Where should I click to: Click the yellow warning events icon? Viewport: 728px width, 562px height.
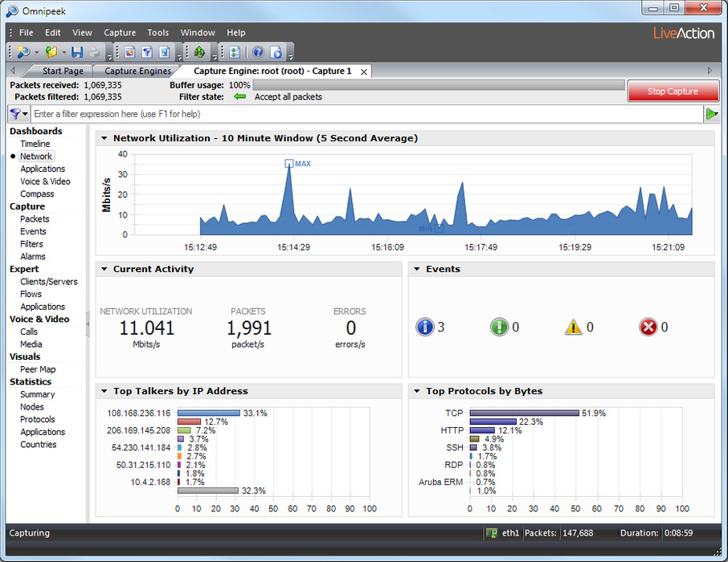(x=574, y=328)
